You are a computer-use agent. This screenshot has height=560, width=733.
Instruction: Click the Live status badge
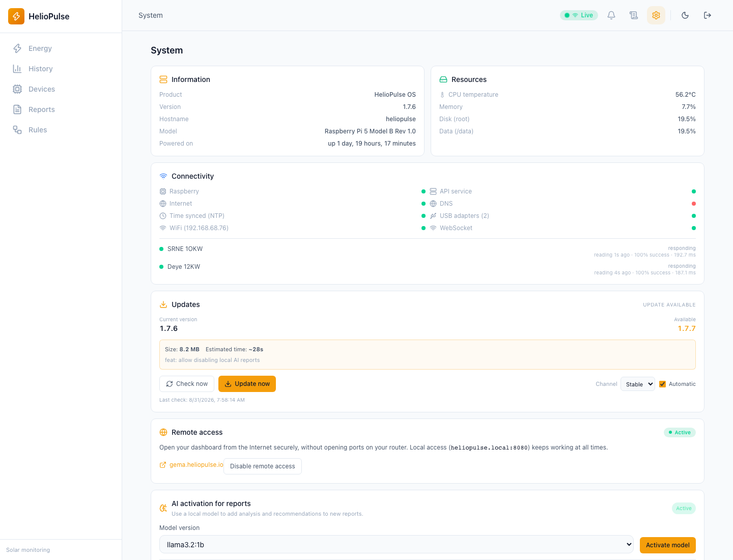[x=579, y=15]
